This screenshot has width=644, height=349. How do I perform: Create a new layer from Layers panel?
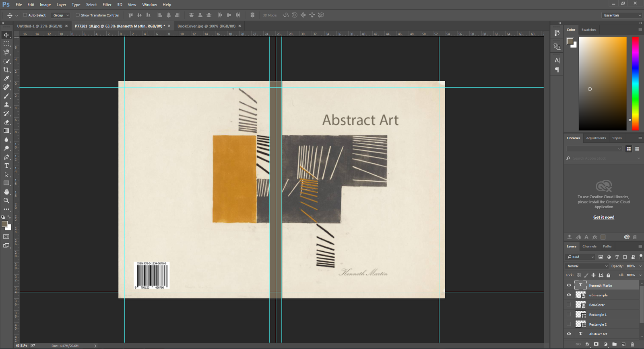coord(623,344)
